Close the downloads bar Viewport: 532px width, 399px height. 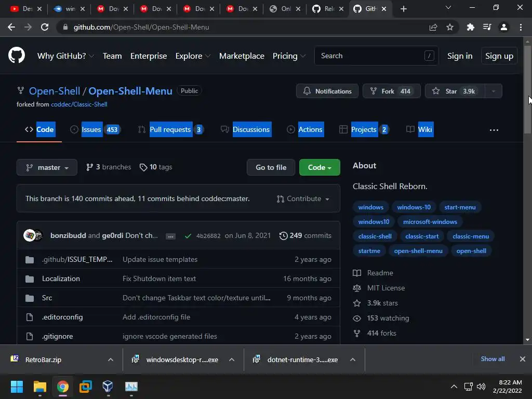(x=523, y=359)
